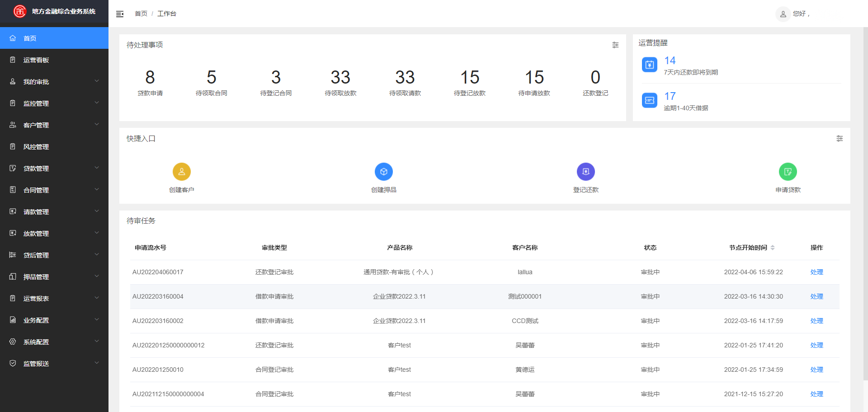Expand the 系统配置 sidebar menu

[54, 342]
